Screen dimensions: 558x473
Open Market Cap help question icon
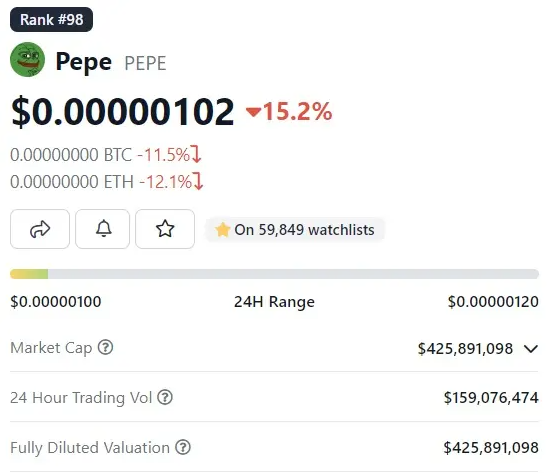[105, 347]
